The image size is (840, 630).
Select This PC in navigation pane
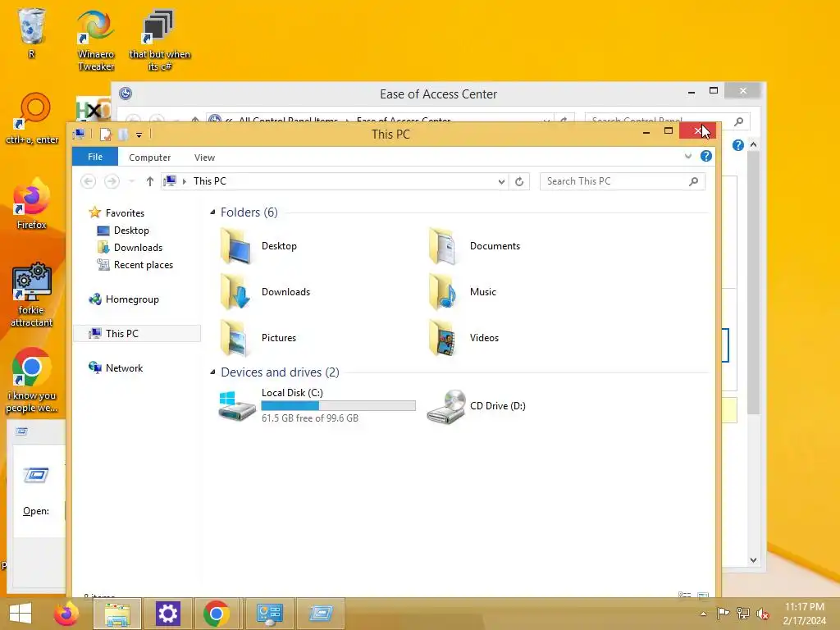pyautogui.click(x=137, y=333)
